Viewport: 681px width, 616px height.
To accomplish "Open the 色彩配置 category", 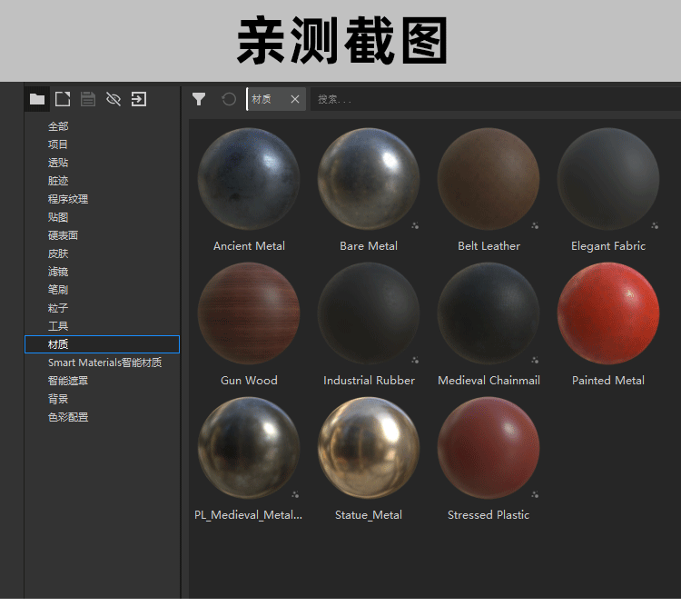I will point(68,417).
